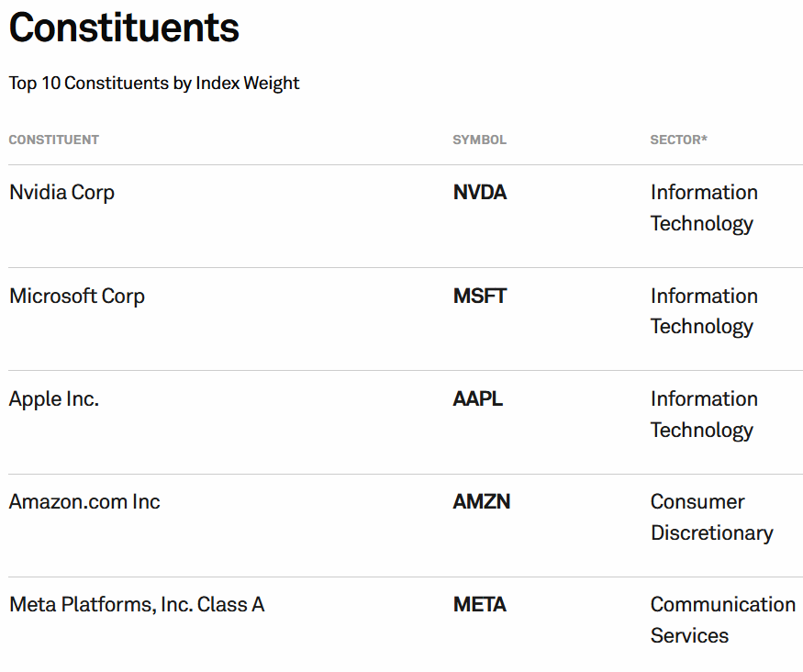Click the MSFT ticker symbol
The image size is (803, 672).
[480, 297]
